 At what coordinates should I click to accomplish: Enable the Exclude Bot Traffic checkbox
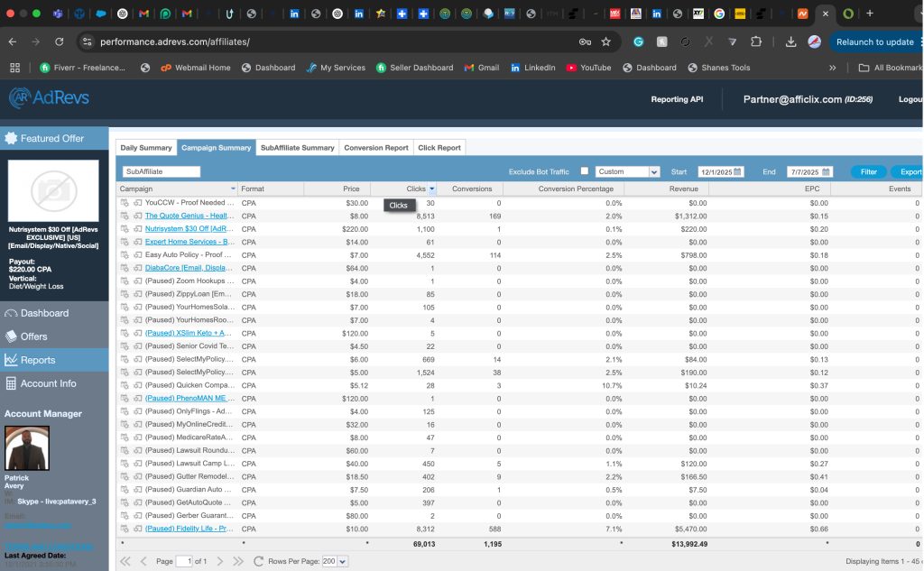click(585, 171)
